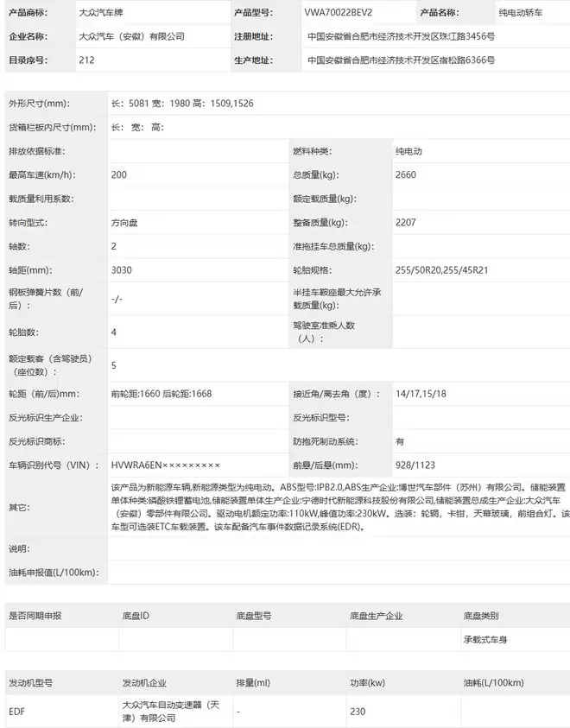Click ABS value 有

pos(400,441)
